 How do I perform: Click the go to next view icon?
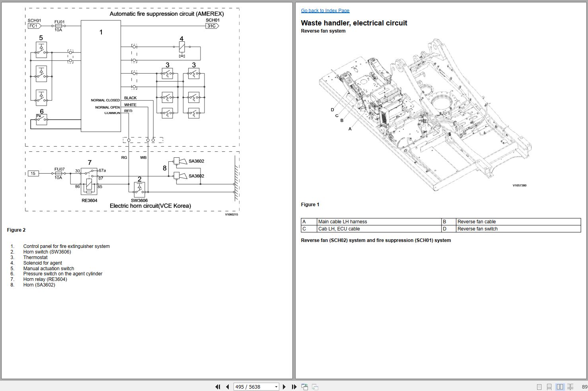tap(315, 387)
